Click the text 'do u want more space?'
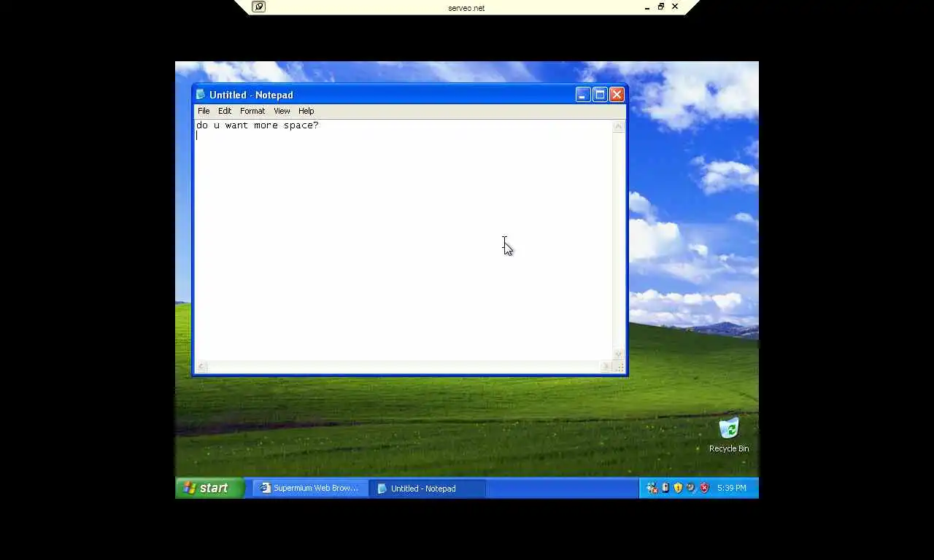The height and width of the screenshot is (560, 934). [x=258, y=125]
